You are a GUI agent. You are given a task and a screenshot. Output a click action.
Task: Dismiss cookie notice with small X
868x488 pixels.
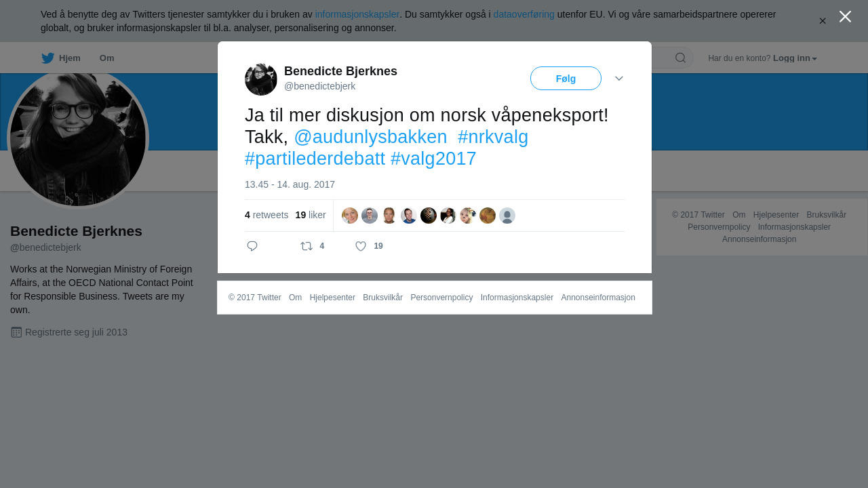tap(823, 21)
